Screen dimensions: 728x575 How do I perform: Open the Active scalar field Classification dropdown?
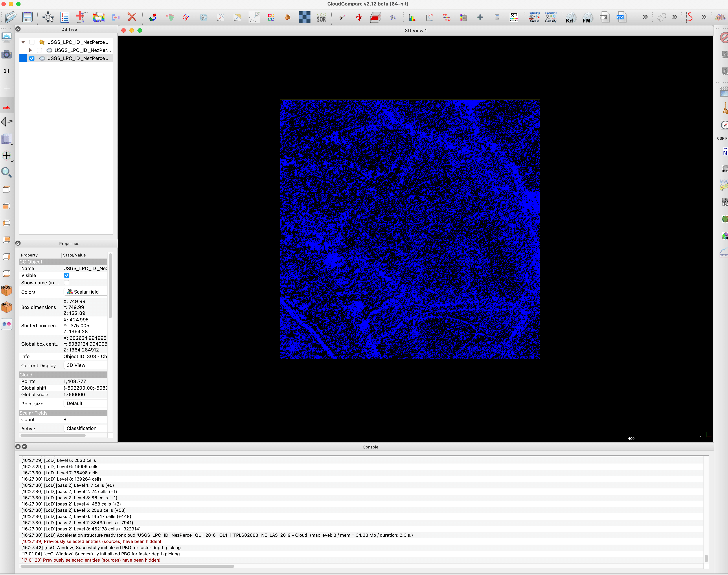pos(85,428)
